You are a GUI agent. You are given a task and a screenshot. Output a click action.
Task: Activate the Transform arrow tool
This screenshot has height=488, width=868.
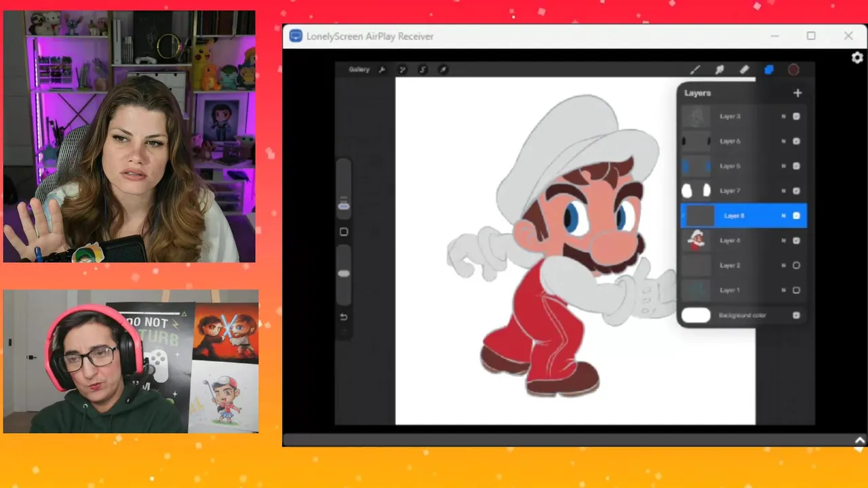click(x=443, y=69)
